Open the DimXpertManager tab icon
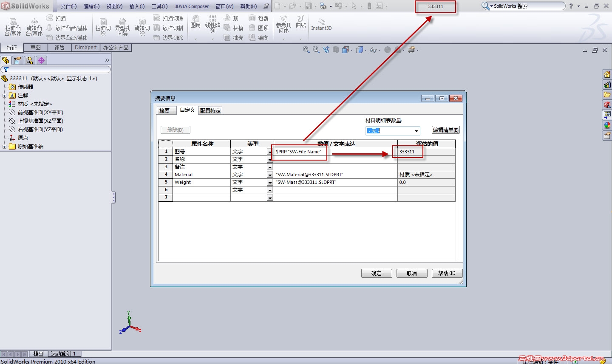Viewport: 612px width, 364px height. pyautogui.click(x=41, y=60)
